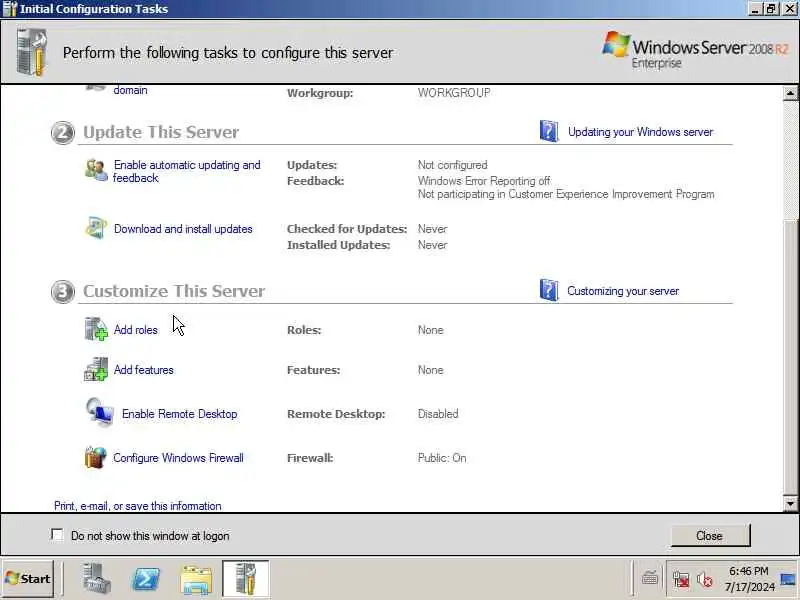The width and height of the screenshot is (800, 600).
Task: Open Server Manager from the taskbar
Action: point(96,579)
